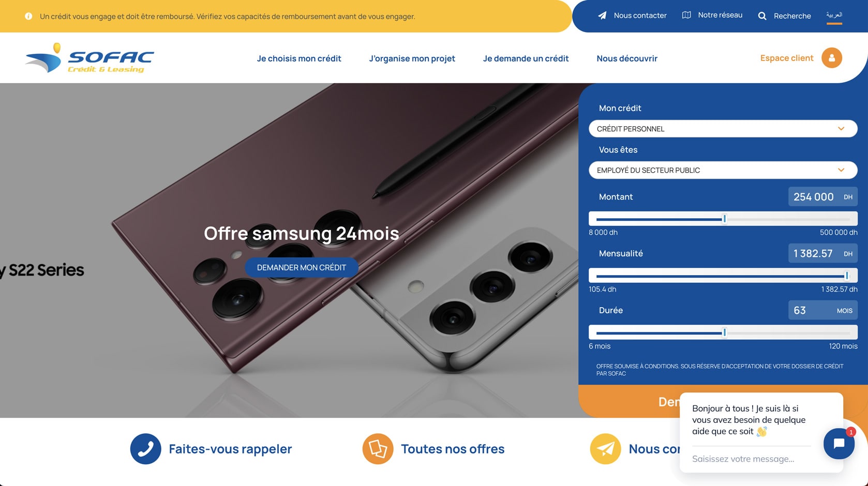This screenshot has height=486, width=868.
Task: Click the info icon in yellow banner
Action: (x=28, y=17)
